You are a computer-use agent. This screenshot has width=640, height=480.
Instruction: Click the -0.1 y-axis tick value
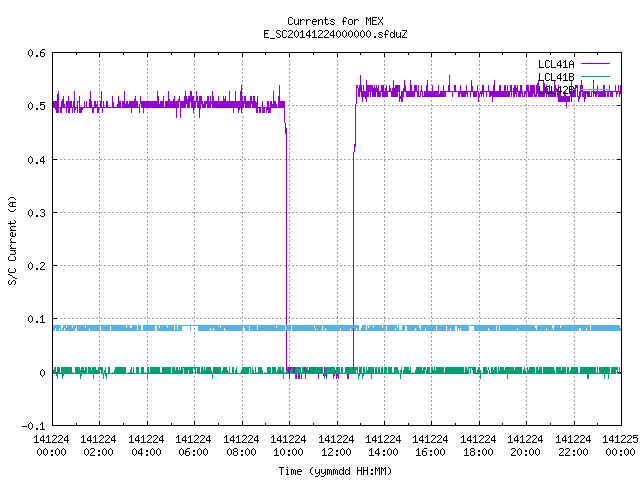coord(33,426)
